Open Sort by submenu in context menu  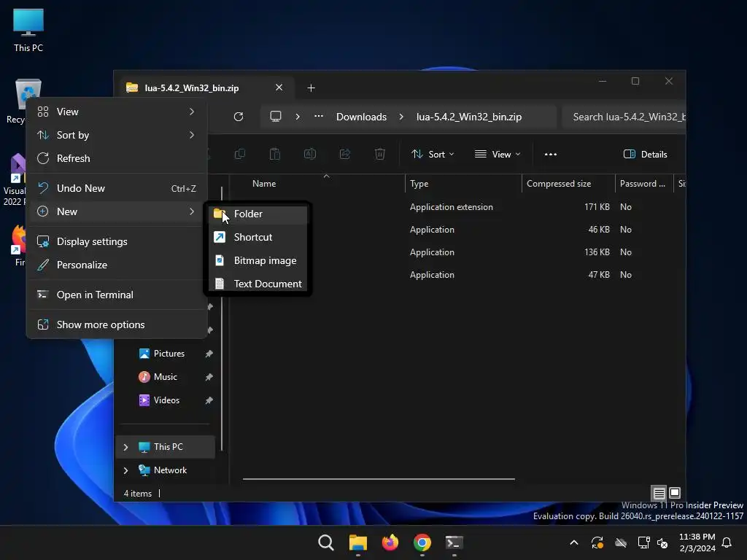(x=117, y=135)
